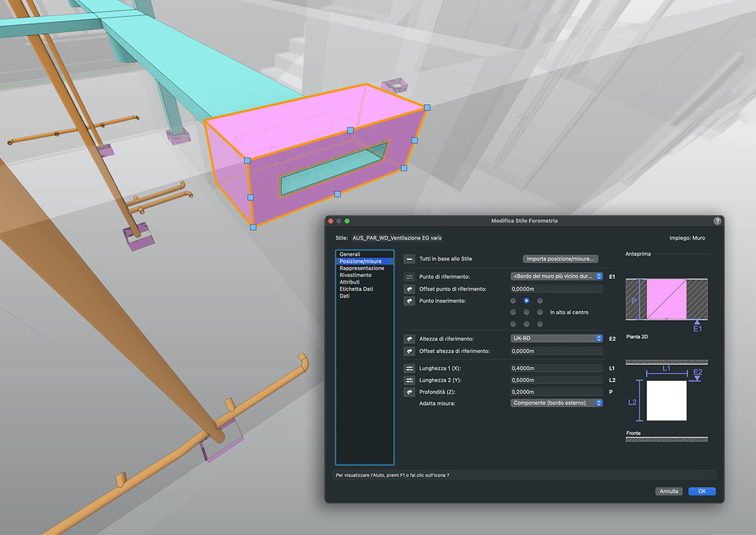Click the 'Tutti in base allo Stile' minus icon
Viewport: 756px width, 535px height.
click(x=409, y=259)
